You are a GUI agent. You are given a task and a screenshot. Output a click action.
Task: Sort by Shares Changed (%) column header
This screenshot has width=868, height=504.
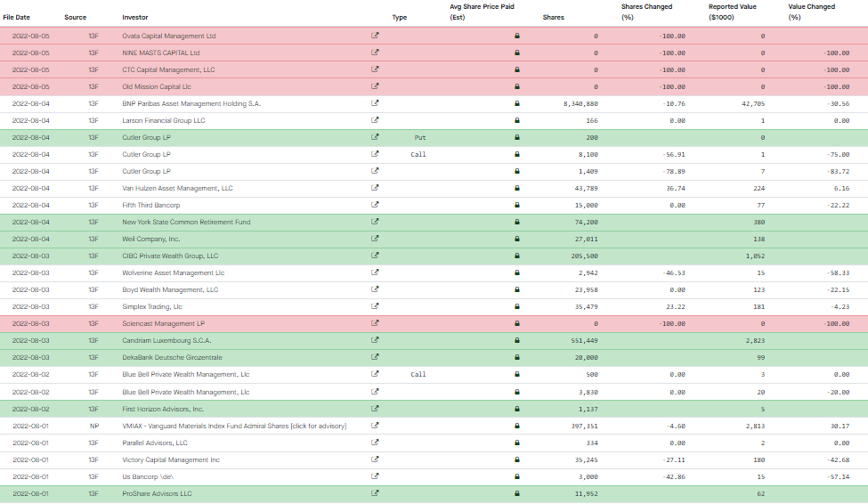[646, 12]
